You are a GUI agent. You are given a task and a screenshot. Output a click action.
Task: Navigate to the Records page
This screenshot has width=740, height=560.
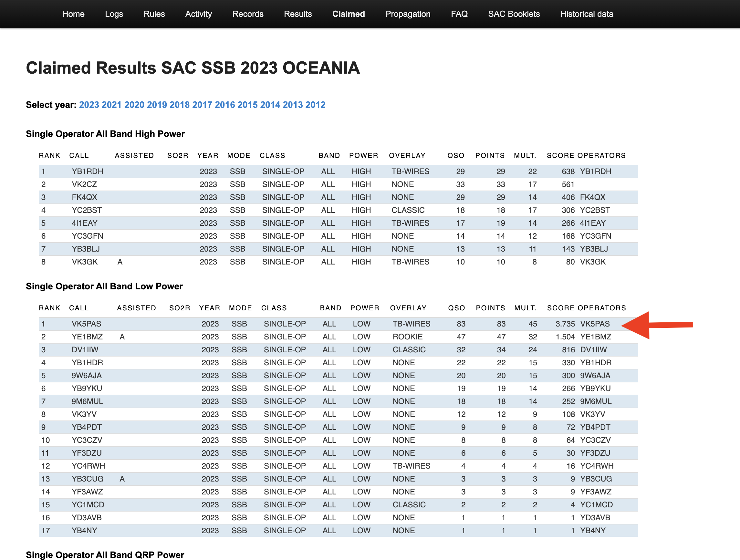coord(247,14)
